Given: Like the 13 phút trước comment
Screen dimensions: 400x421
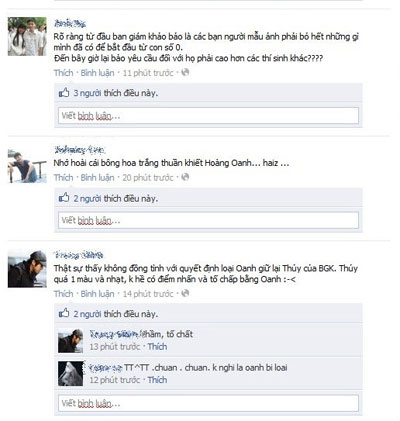Looking at the screenshot, I should click(157, 347).
